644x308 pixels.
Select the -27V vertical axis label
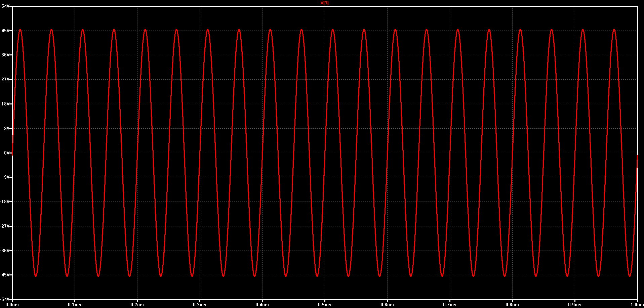point(5,226)
